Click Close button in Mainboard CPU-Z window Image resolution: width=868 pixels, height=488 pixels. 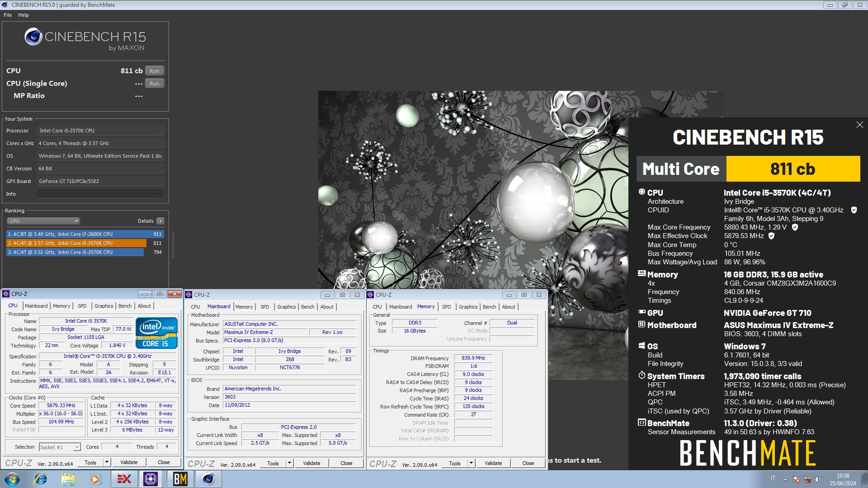click(x=346, y=463)
